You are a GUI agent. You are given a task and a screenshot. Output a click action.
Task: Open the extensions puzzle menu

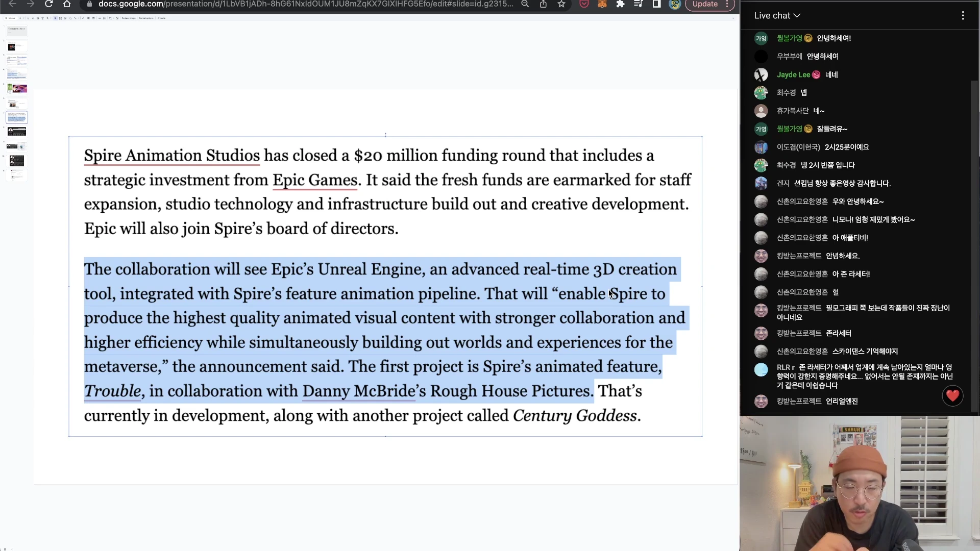(620, 4)
